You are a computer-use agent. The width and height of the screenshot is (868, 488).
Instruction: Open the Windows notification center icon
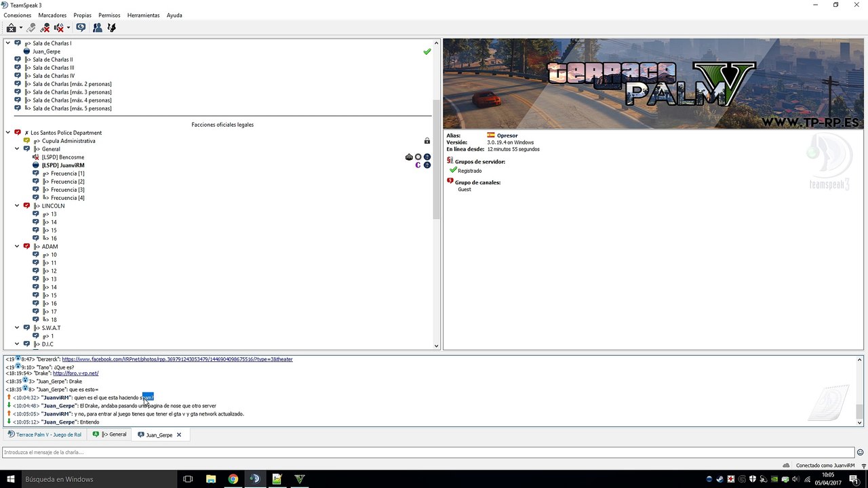[856, 479]
